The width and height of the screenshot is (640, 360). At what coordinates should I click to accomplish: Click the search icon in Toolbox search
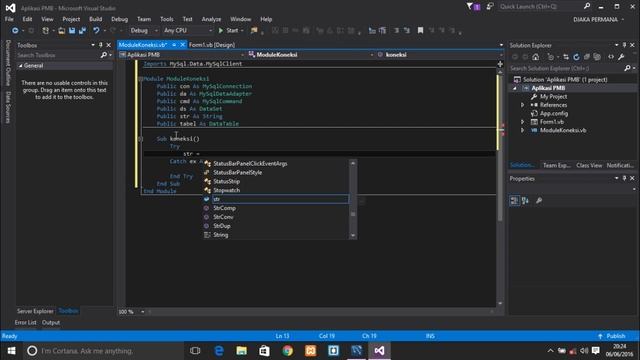pos(104,55)
